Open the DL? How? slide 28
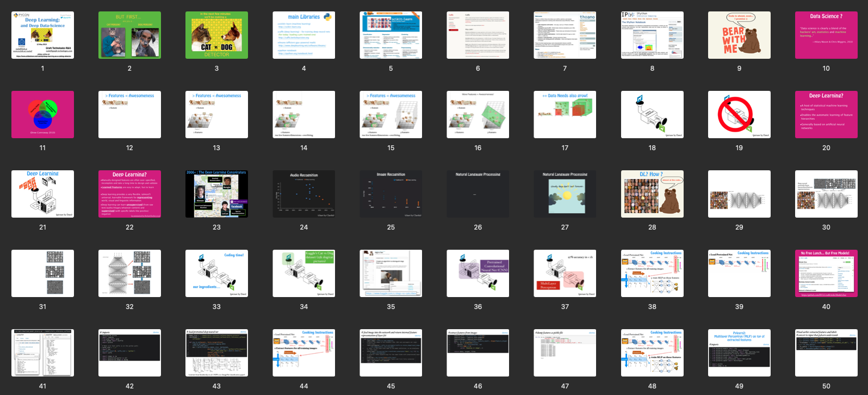Viewport: 868px width, 395px height. coord(652,194)
